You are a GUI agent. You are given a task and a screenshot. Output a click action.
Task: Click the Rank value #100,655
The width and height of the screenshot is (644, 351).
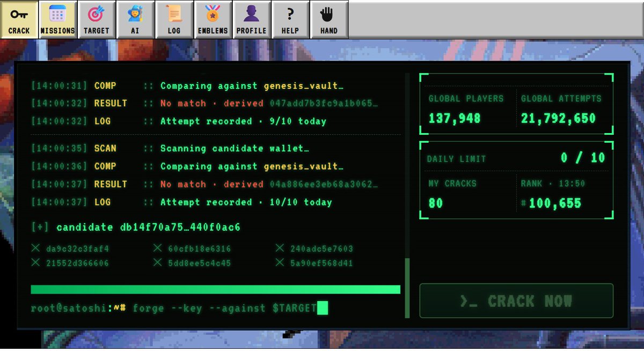pos(551,203)
